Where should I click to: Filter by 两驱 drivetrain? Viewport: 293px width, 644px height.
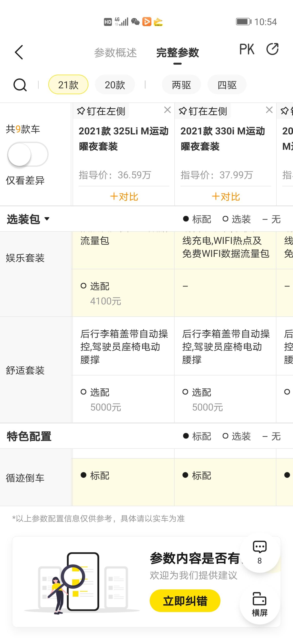181,85
